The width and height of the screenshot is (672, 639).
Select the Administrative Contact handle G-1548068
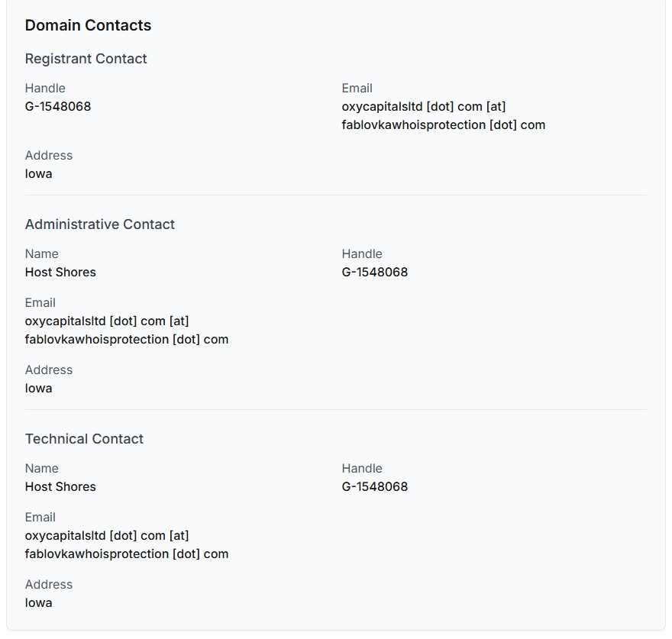(x=375, y=272)
